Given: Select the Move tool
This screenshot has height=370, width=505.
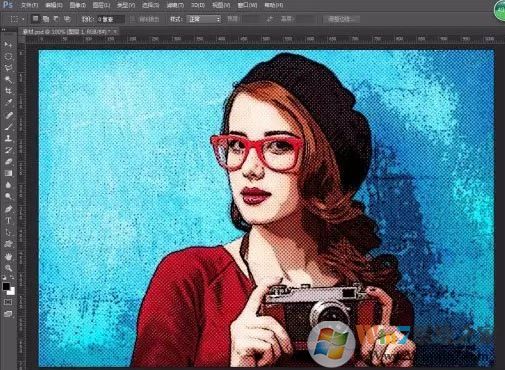Looking at the screenshot, I should (x=8, y=45).
